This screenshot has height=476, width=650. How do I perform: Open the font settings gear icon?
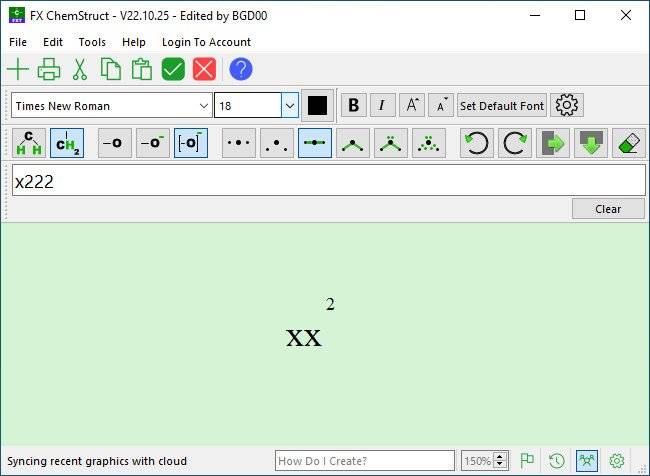pyautogui.click(x=567, y=105)
